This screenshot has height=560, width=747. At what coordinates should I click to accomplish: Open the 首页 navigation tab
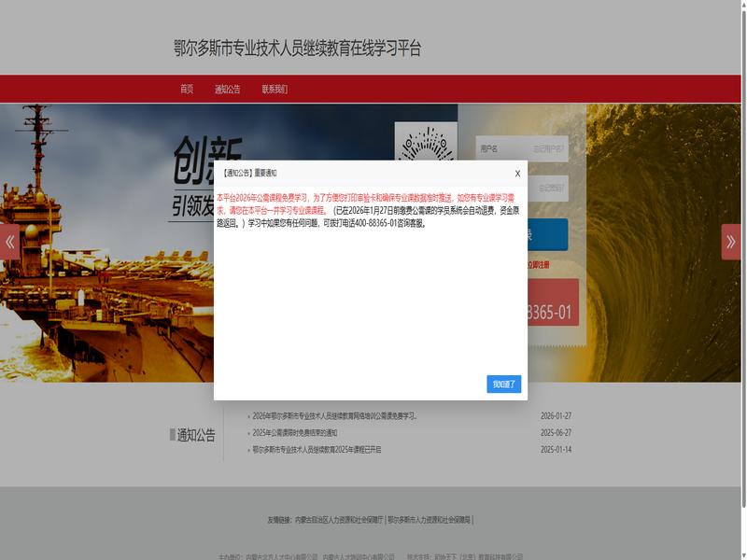point(187,90)
